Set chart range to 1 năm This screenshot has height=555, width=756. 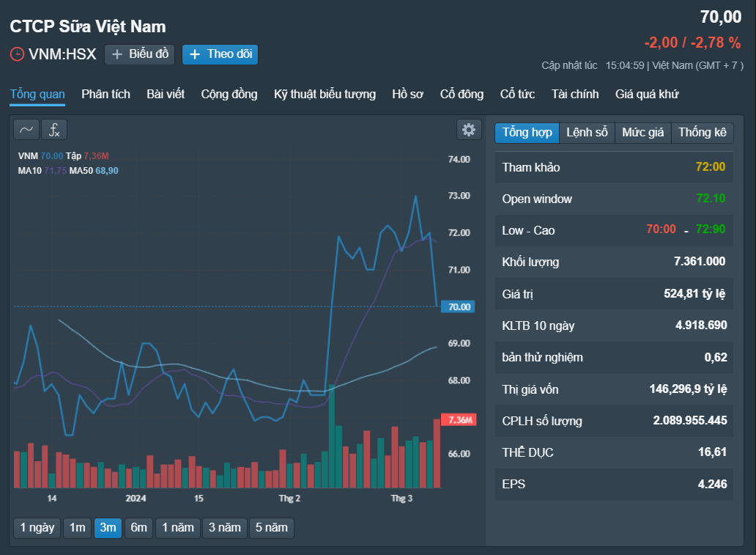(x=178, y=528)
